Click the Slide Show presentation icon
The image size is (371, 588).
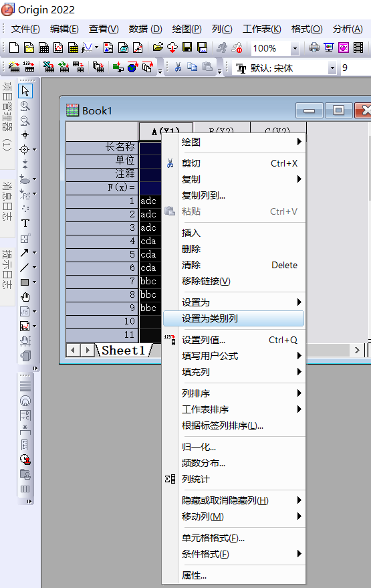(x=329, y=47)
